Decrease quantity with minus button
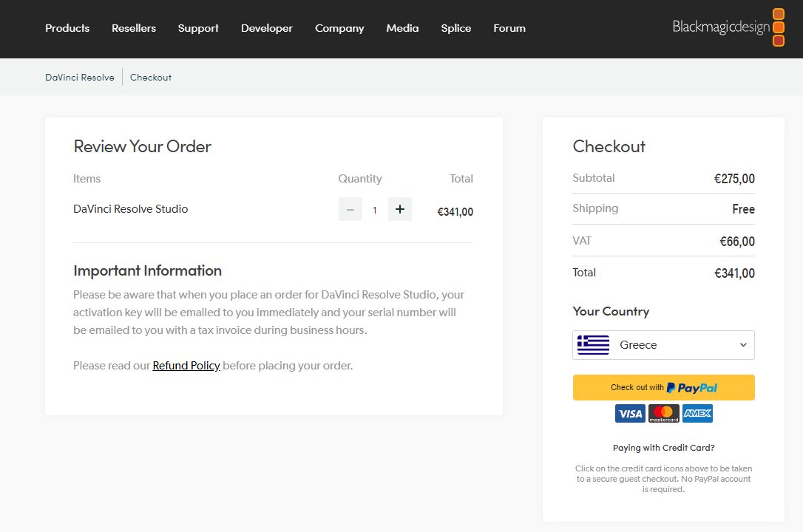The width and height of the screenshot is (803, 532). coord(350,210)
